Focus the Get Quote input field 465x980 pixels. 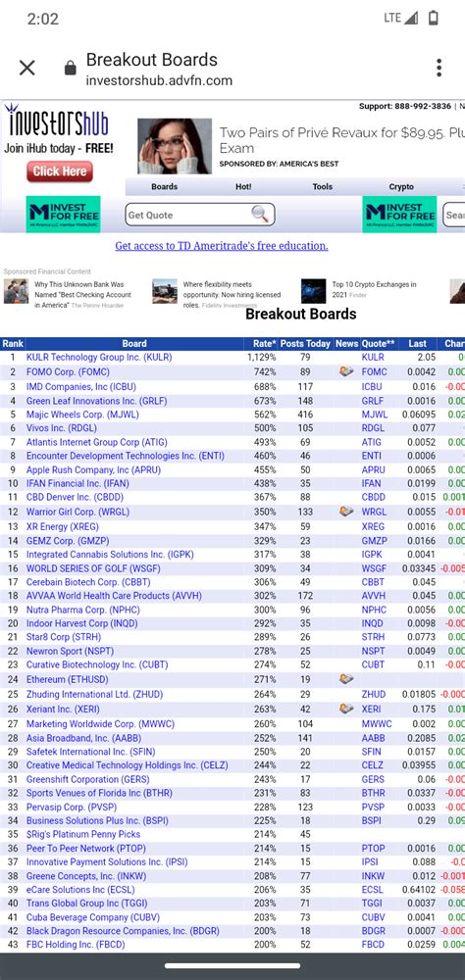[200, 215]
